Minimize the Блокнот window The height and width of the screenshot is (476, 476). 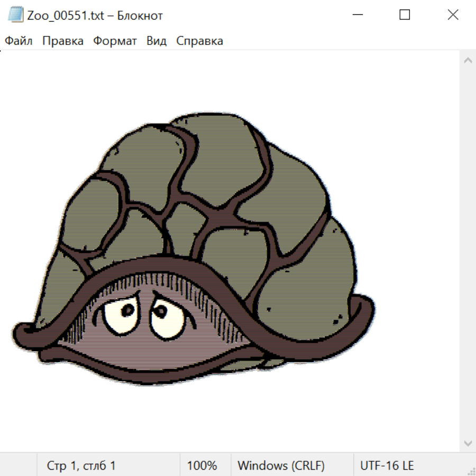click(x=356, y=15)
